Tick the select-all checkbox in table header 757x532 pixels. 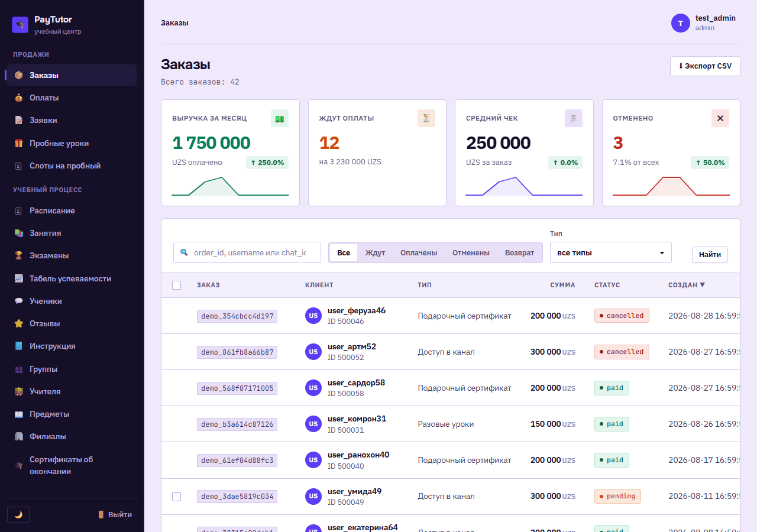[176, 285]
